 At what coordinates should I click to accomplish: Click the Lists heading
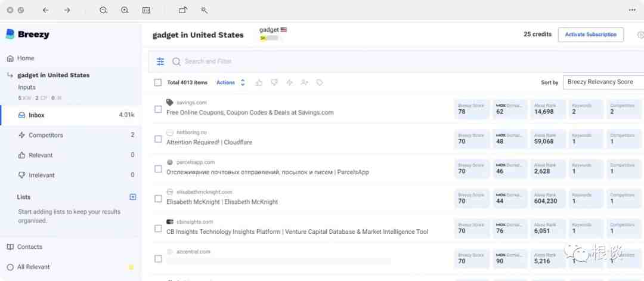coord(24,197)
